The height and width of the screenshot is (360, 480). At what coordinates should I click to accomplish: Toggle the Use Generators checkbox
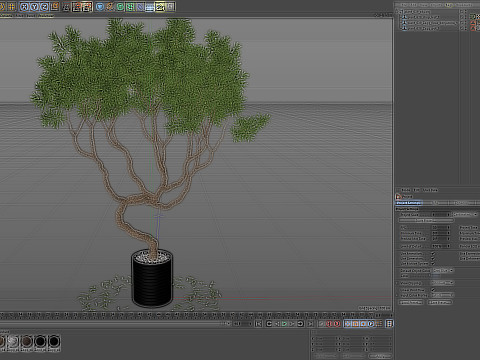[x=433, y=259]
